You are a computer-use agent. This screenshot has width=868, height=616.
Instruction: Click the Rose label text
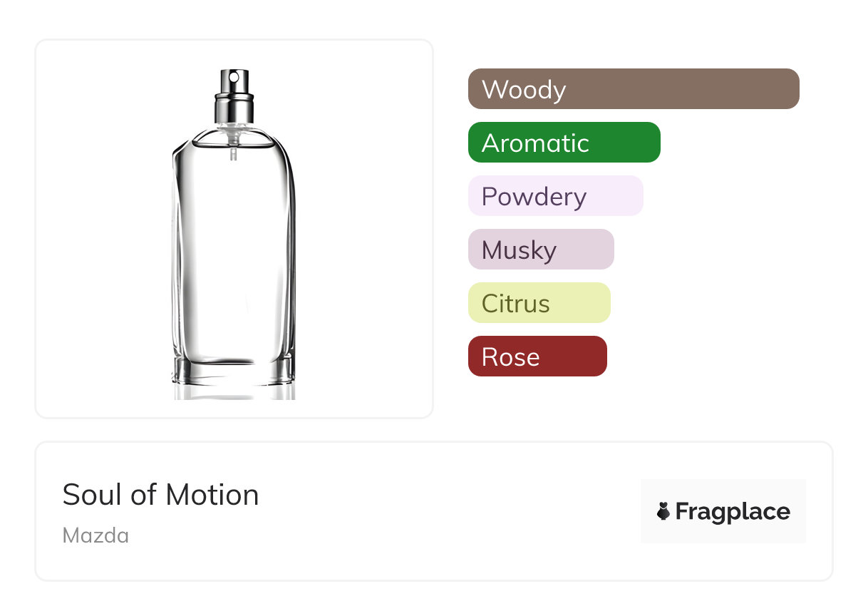point(510,357)
